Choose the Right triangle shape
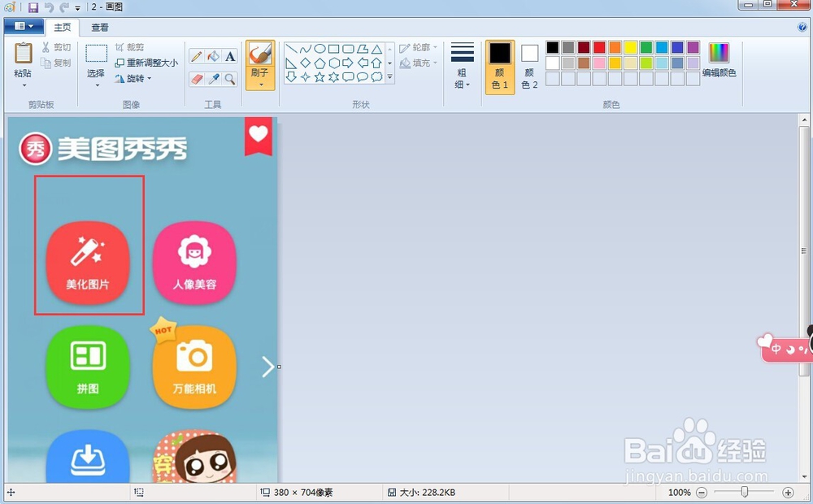Image resolution: width=813 pixels, height=504 pixels. [x=291, y=63]
